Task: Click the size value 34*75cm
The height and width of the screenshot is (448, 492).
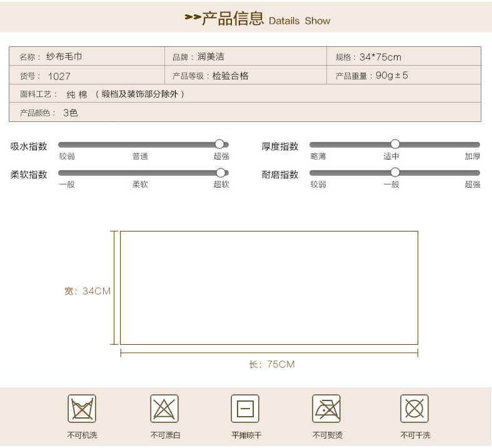Action: point(380,57)
